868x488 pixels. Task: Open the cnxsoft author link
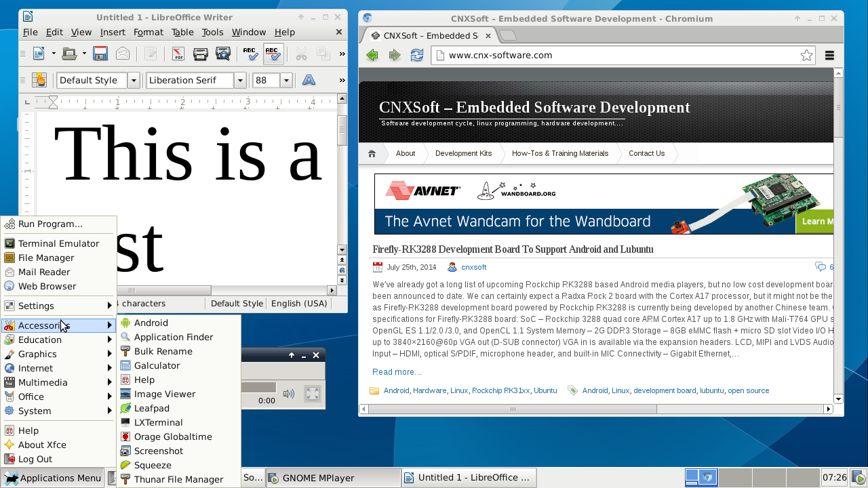(474, 267)
